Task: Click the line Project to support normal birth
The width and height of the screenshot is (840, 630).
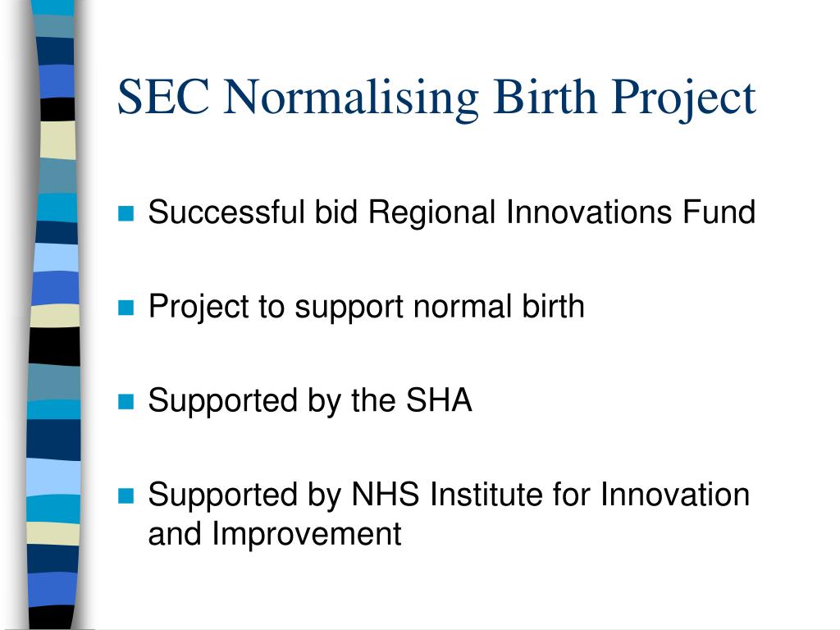Action: 367,307
